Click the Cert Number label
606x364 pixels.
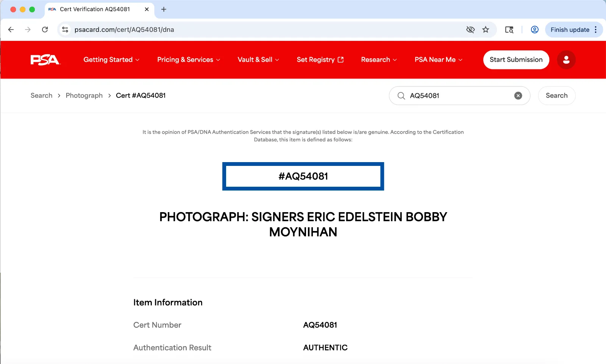[x=157, y=325]
